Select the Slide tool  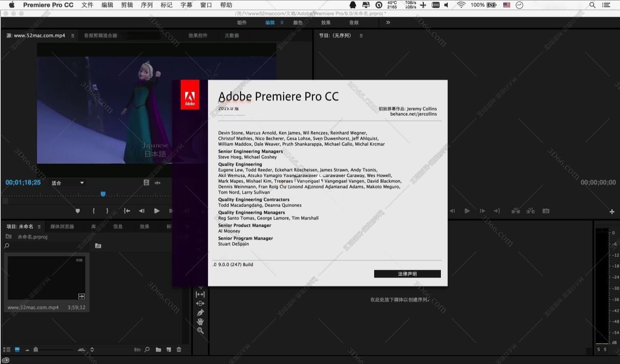200,303
